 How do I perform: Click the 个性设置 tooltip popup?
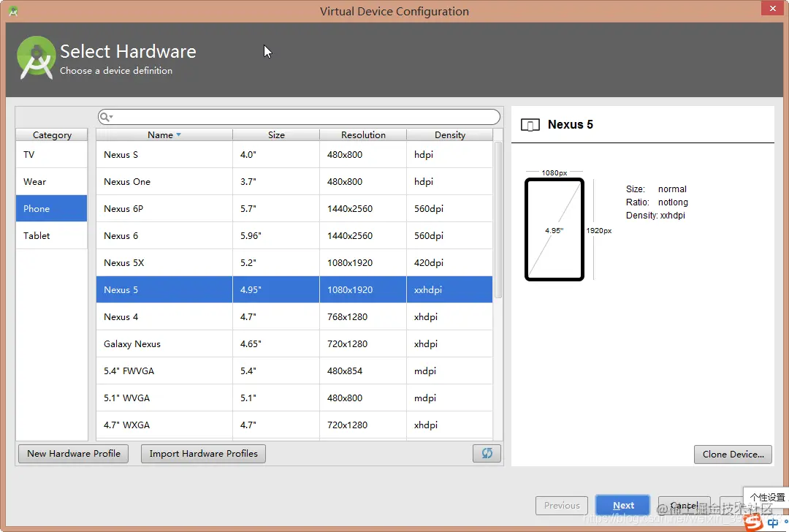tap(766, 497)
